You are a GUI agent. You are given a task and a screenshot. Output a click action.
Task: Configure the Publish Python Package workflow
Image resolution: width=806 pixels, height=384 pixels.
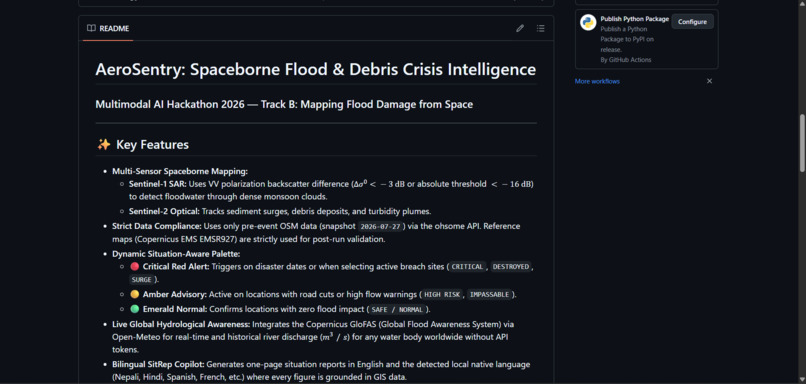click(692, 22)
